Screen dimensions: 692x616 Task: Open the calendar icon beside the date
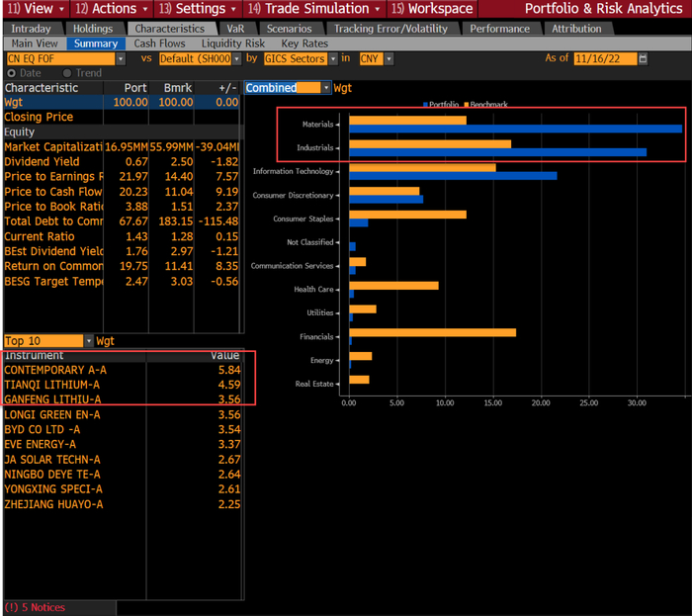(x=645, y=59)
